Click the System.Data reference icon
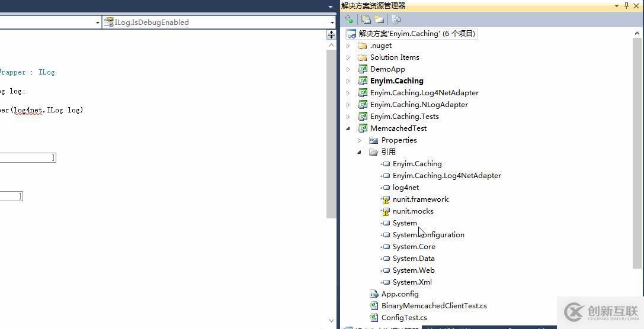This screenshot has width=644, height=329. (385, 259)
